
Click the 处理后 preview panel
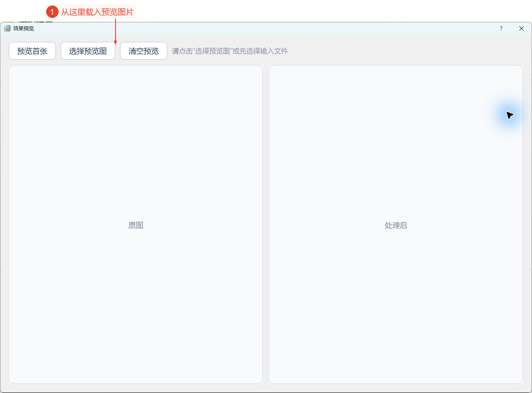click(x=396, y=225)
